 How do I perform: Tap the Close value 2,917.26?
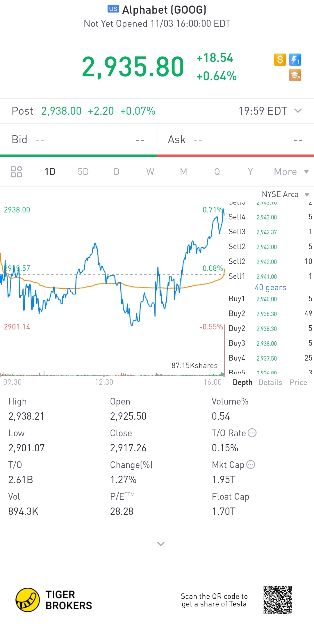coord(128,448)
